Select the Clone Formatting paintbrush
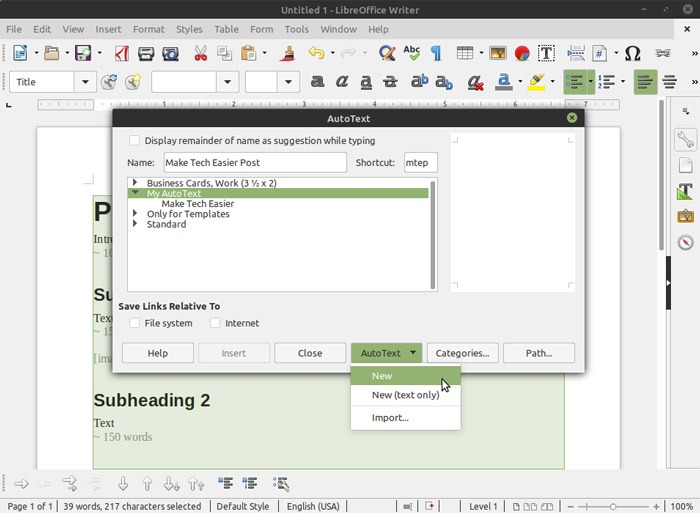 coord(288,53)
